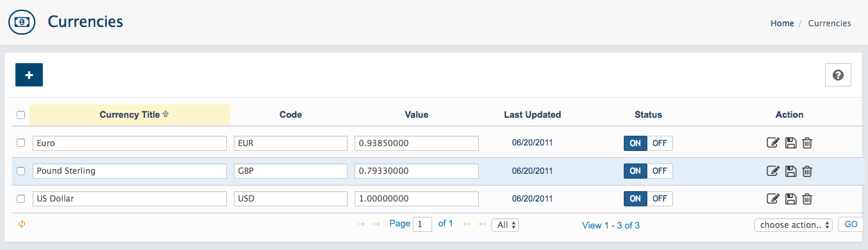Image resolution: width=868 pixels, height=250 pixels.
Task: Save the Euro currency row
Action: (790, 143)
